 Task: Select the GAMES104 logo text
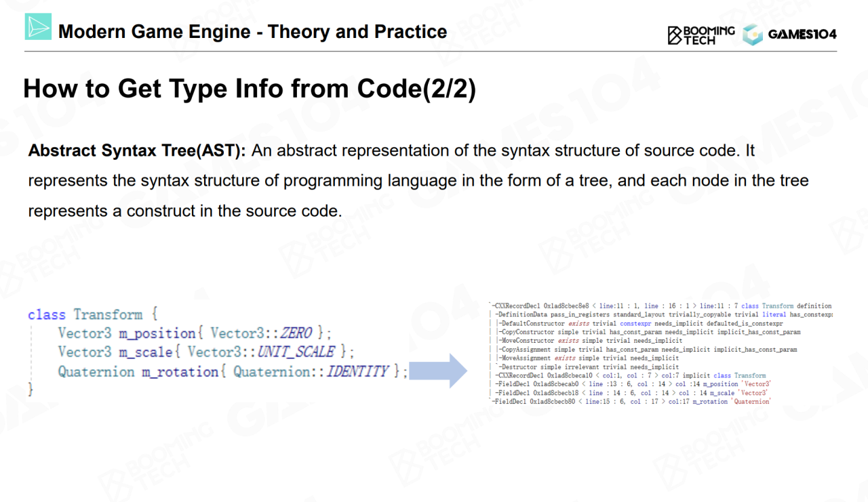pyautogui.click(x=802, y=35)
